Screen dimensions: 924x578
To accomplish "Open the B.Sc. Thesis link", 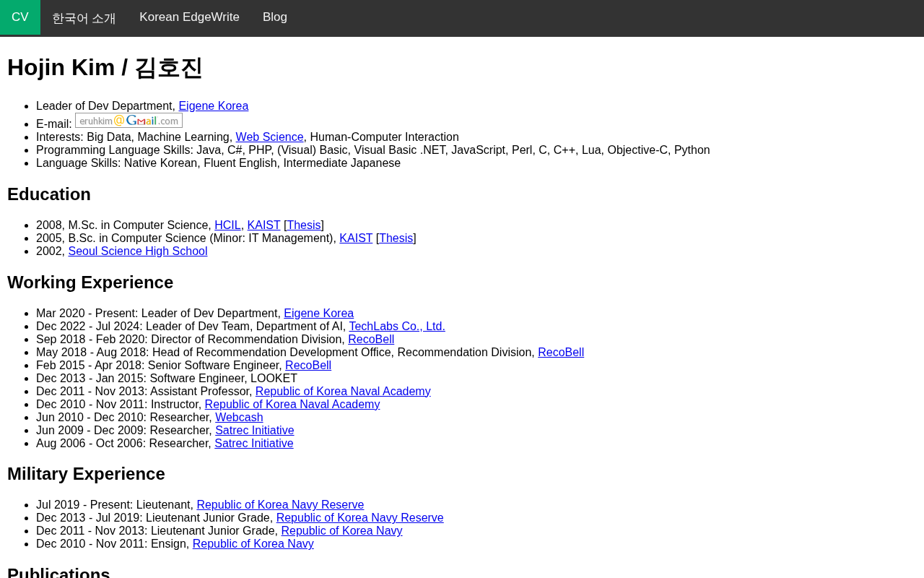I will point(396,238).
